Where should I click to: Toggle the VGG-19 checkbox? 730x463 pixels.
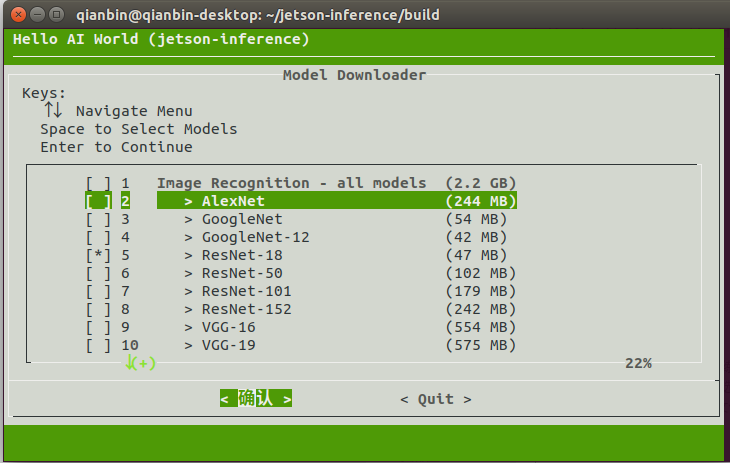[x=98, y=346]
